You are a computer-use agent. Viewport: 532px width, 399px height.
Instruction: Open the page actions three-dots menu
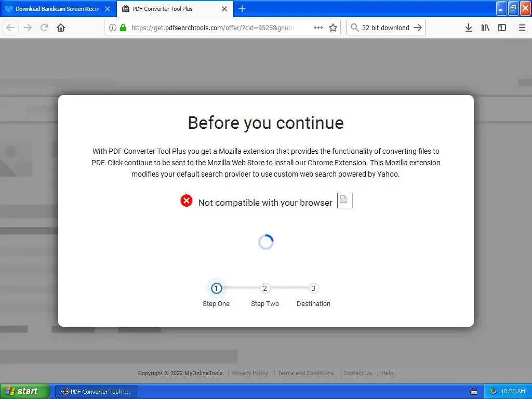tap(318, 28)
